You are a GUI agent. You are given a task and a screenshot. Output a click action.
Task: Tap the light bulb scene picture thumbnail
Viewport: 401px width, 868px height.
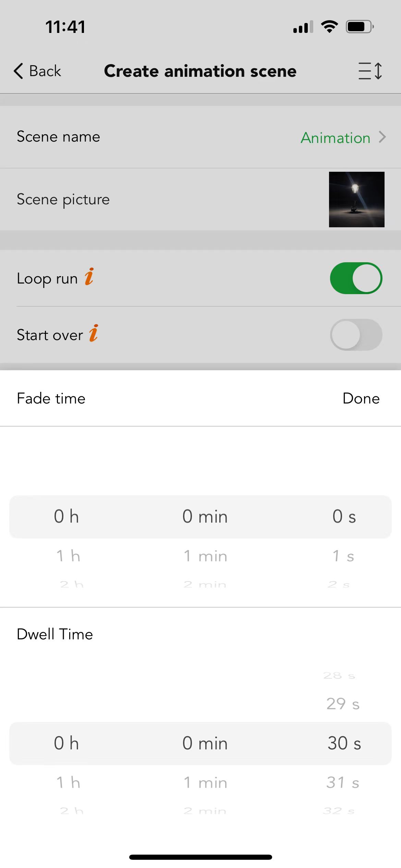click(357, 200)
